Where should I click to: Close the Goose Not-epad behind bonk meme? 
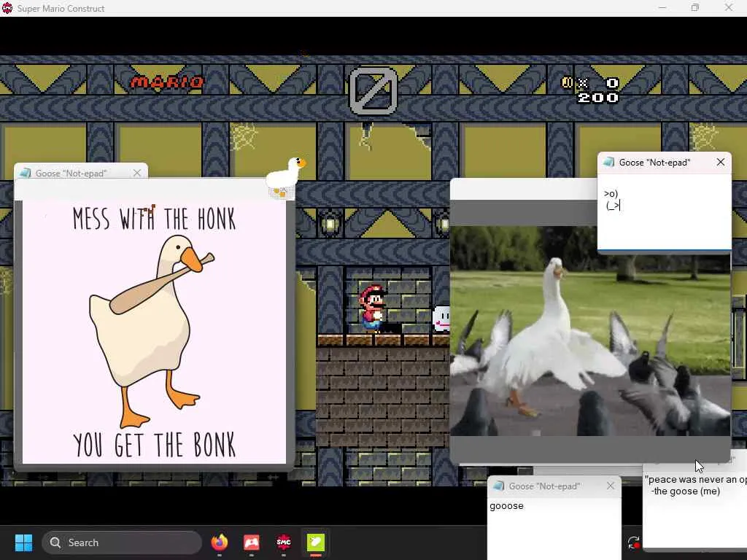pos(137,173)
